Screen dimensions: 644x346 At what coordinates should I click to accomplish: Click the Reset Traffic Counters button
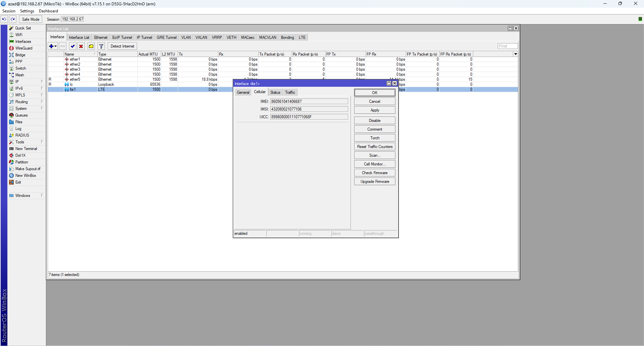click(375, 147)
